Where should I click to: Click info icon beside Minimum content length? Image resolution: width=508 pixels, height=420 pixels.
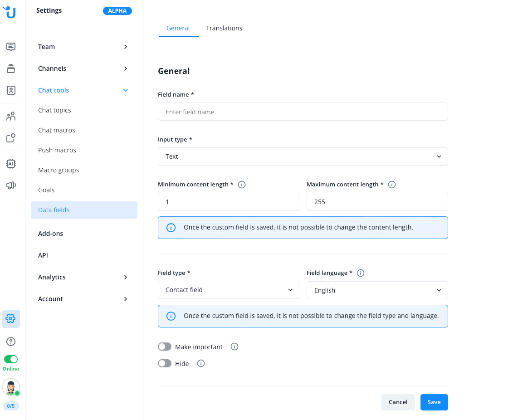(x=242, y=185)
